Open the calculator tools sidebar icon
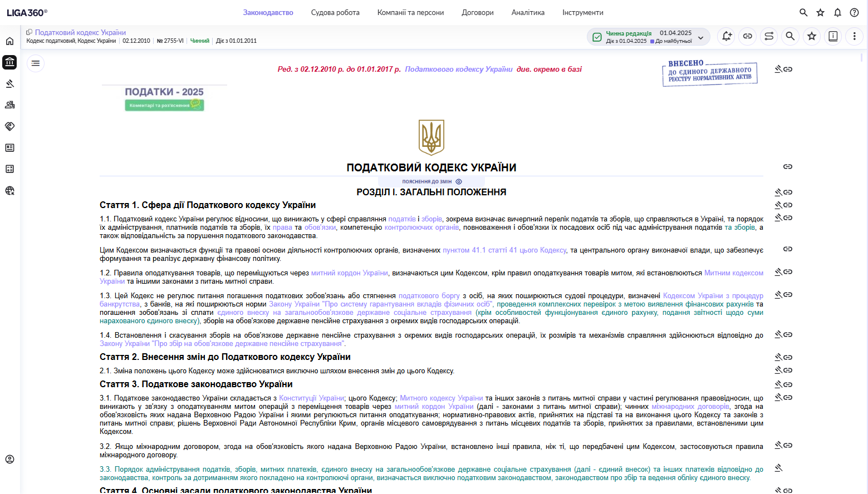The width and height of the screenshot is (868, 494). [x=9, y=169]
